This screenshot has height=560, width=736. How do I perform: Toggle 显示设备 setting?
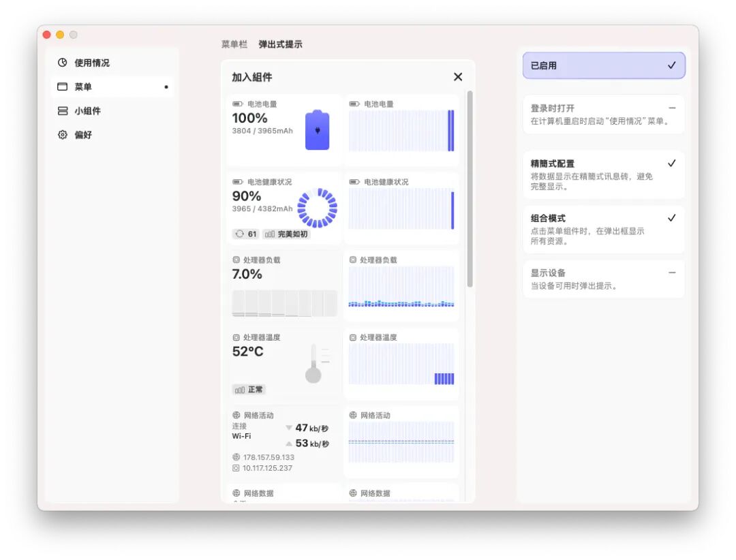point(604,279)
